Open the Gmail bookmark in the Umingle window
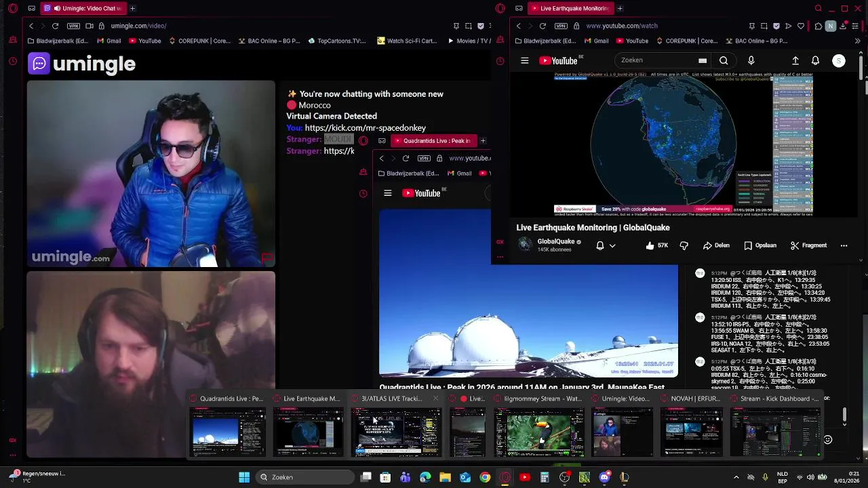The height and width of the screenshot is (488, 868). pos(108,41)
